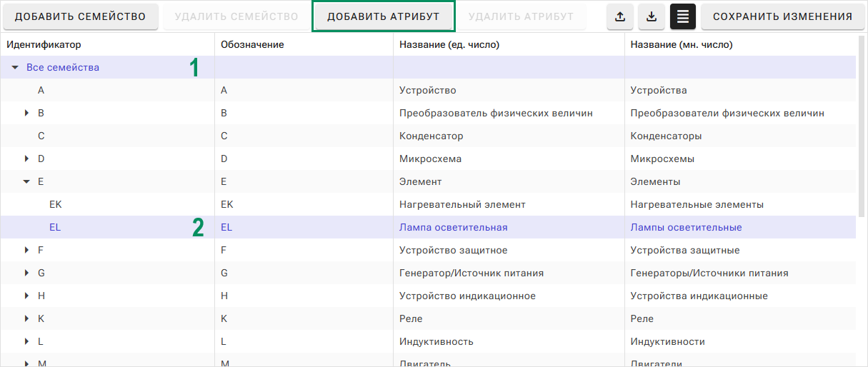Screen dimensions: 868x367
Task: Click the upload icon button
Action: click(x=620, y=16)
